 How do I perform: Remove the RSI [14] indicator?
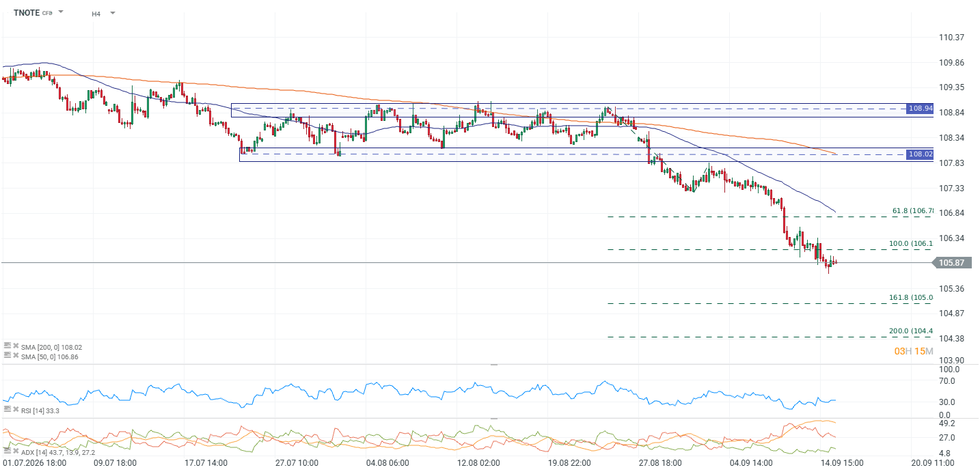point(15,409)
